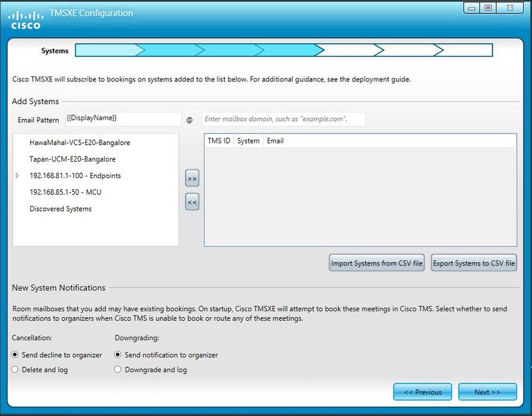Maximize the TMSXE Configuration window
Screen dimensions: 532x416
tap(488, 8)
